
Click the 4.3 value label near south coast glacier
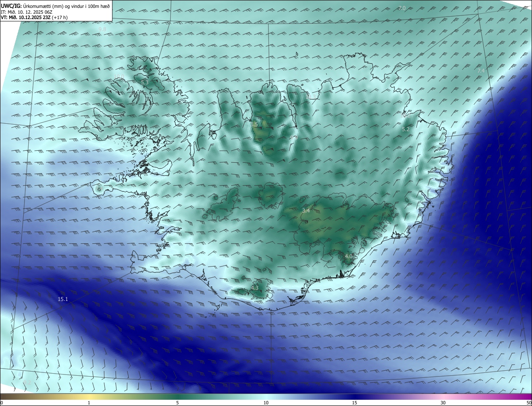pos(255,288)
